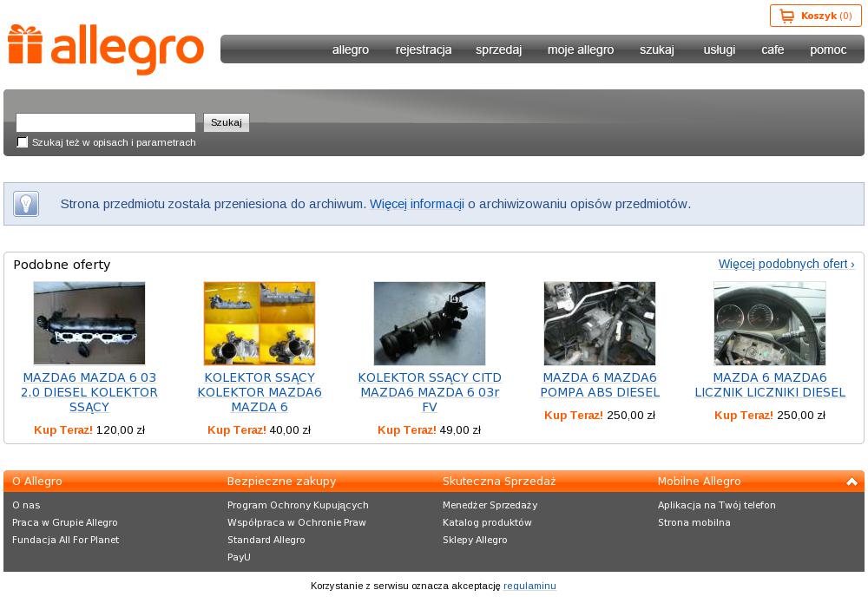Image resolution: width=868 pixels, height=603 pixels.
Task: Open 'Menedżer Sprzedaży' footer link
Action: pyautogui.click(x=490, y=505)
